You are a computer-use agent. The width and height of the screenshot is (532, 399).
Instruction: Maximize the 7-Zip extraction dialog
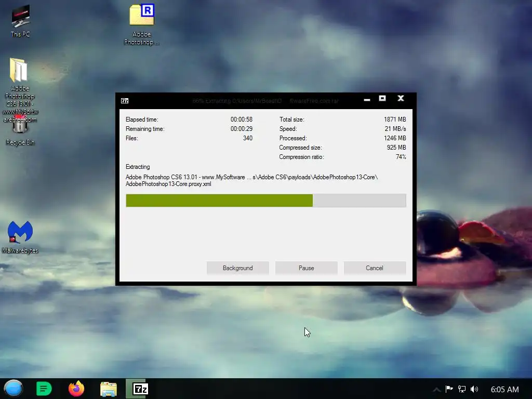click(382, 98)
